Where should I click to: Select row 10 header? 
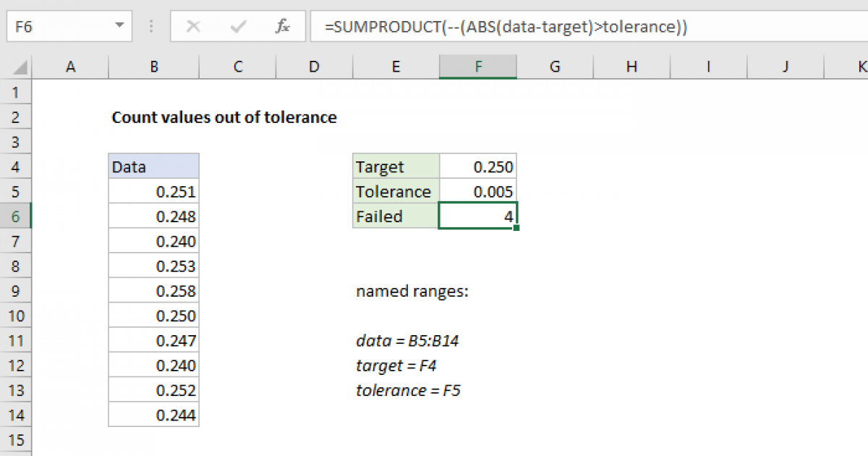17,316
